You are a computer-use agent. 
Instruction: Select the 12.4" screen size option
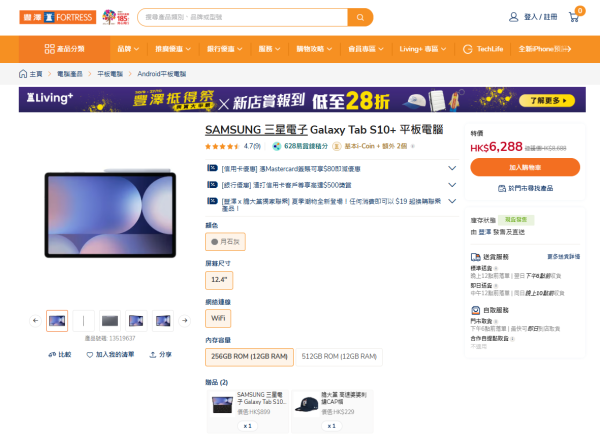click(x=219, y=280)
